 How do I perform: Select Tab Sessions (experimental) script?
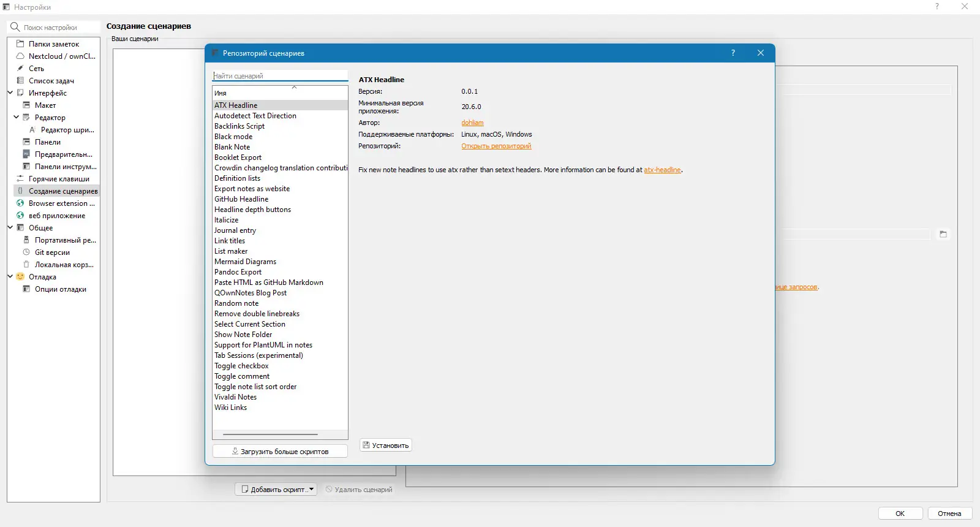click(x=280, y=355)
